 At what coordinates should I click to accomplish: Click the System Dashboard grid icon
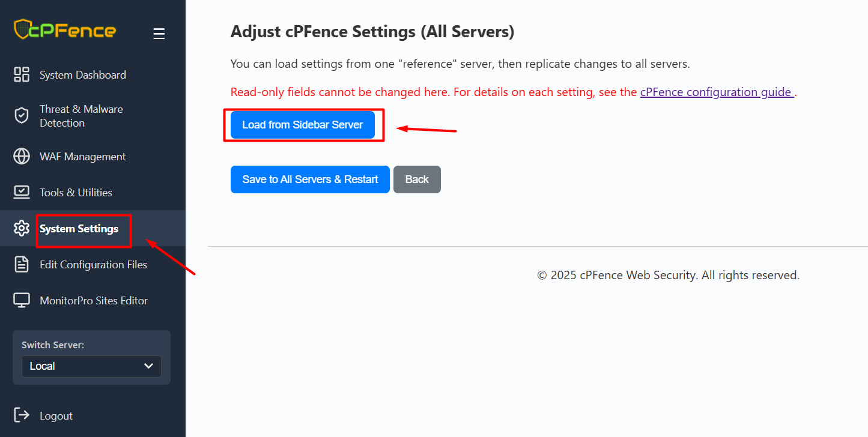coord(22,75)
